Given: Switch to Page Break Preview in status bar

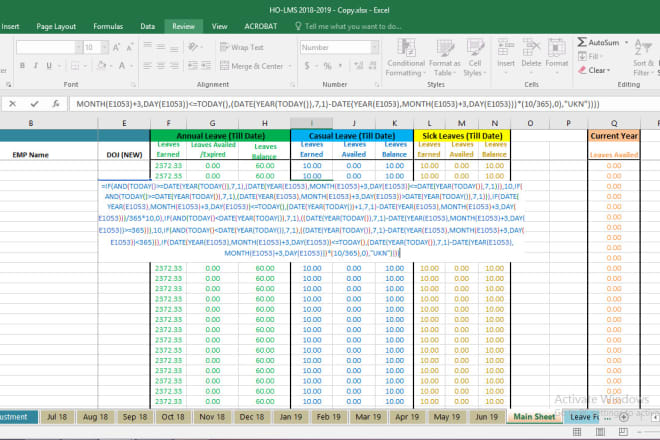Looking at the screenshot, I should pos(623,432).
